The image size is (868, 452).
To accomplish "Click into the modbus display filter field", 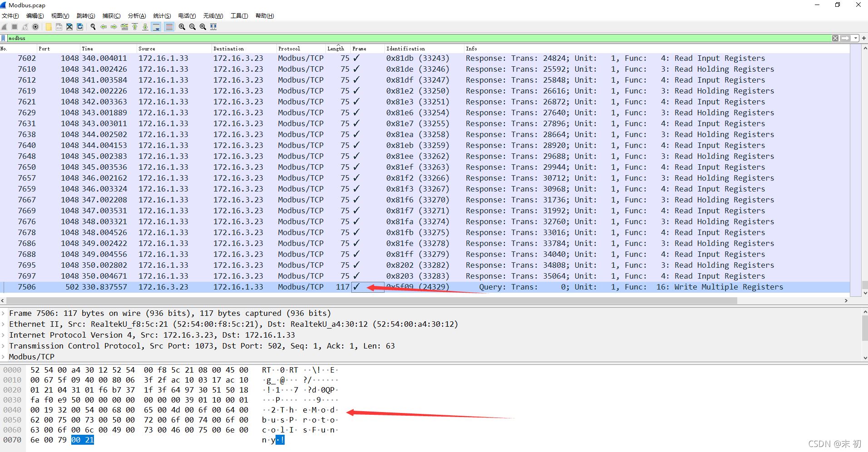I will click(419, 38).
